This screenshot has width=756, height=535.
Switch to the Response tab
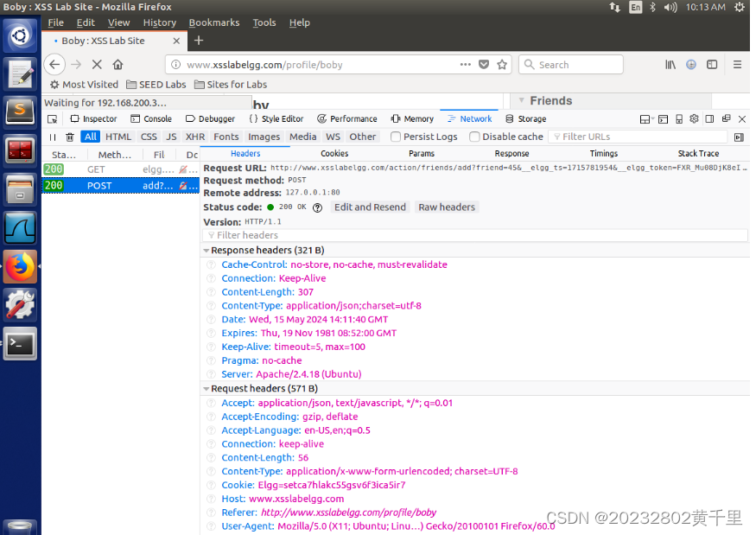click(x=511, y=153)
